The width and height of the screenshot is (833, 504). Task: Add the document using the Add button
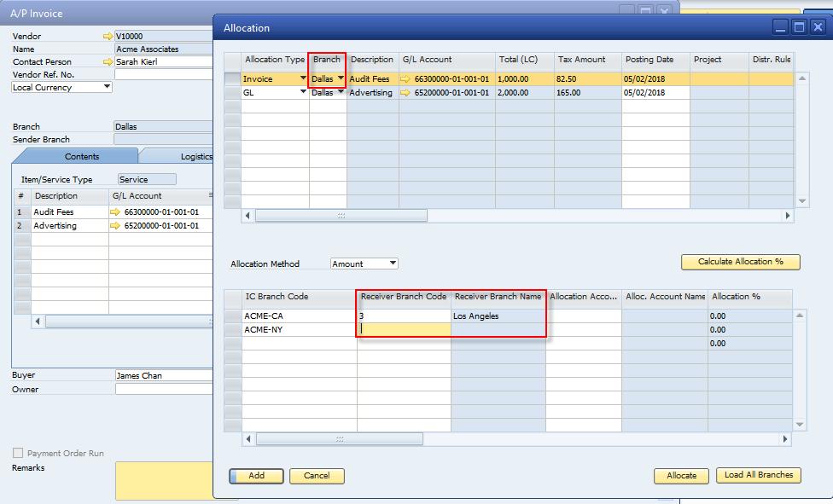coord(256,475)
